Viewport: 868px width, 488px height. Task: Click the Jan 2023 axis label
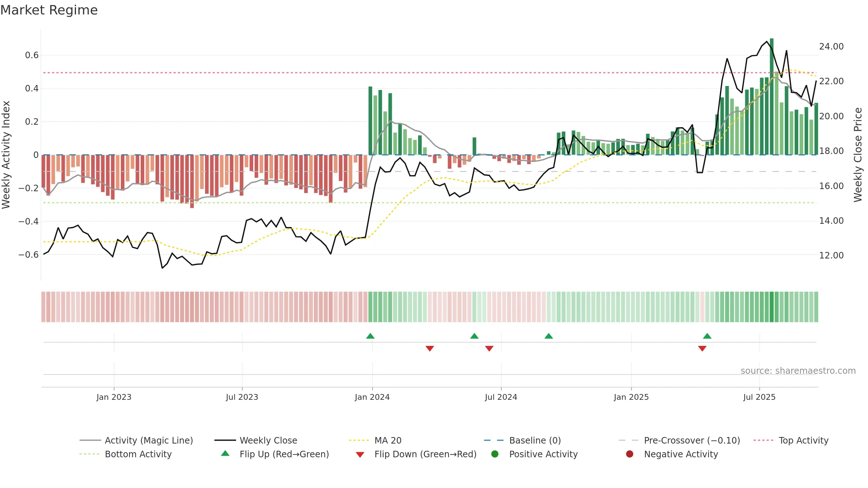(x=114, y=397)
